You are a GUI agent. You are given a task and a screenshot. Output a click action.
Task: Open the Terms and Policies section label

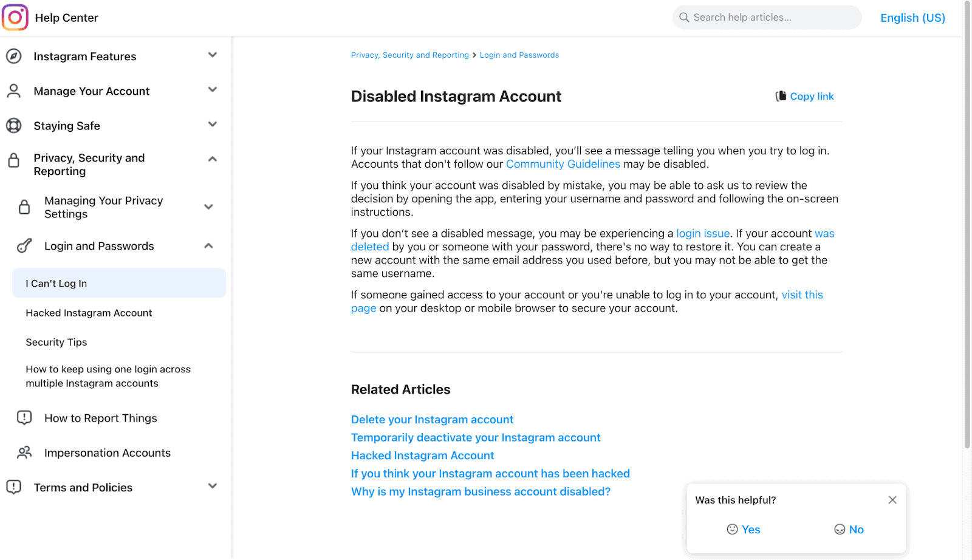tap(83, 487)
